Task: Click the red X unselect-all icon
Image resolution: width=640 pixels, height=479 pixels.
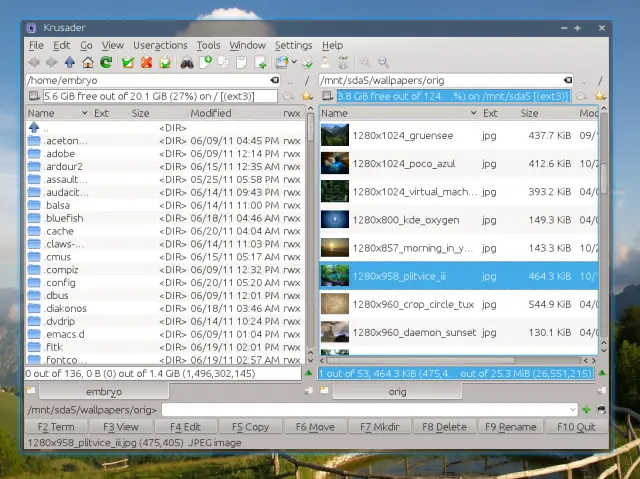Action: coord(146,62)
